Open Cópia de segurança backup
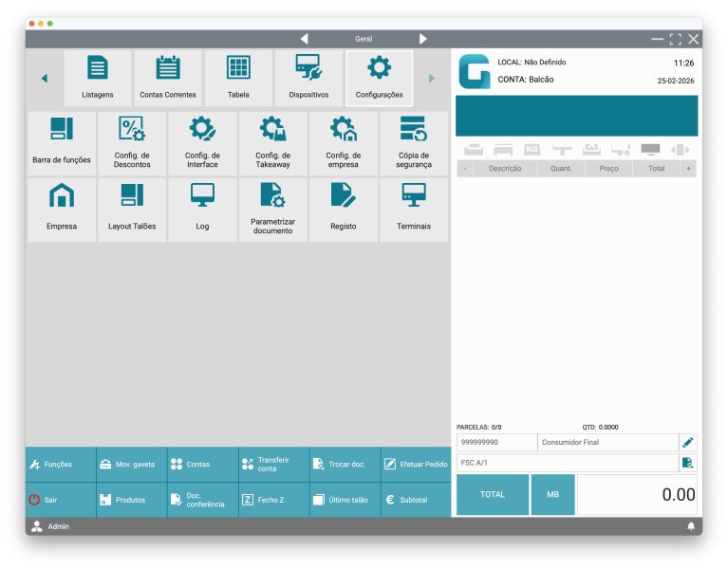728x569 pixels. [x=414, y=143]
